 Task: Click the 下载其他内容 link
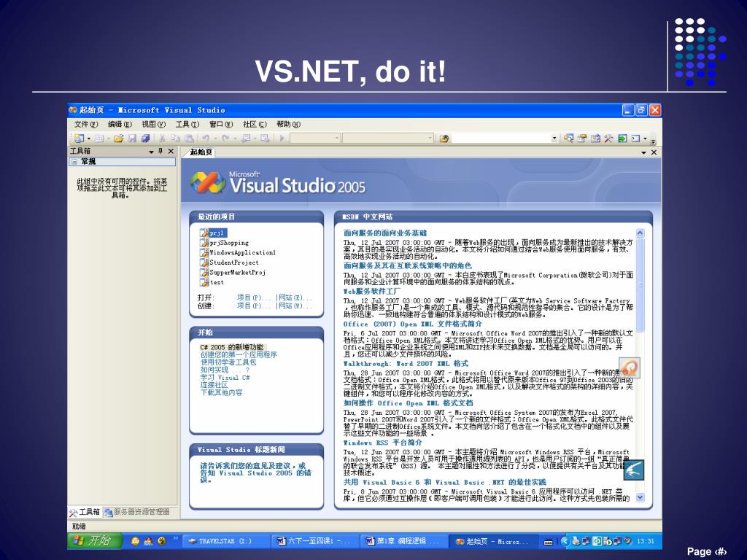pyautogui.click(x=221, y=393)
